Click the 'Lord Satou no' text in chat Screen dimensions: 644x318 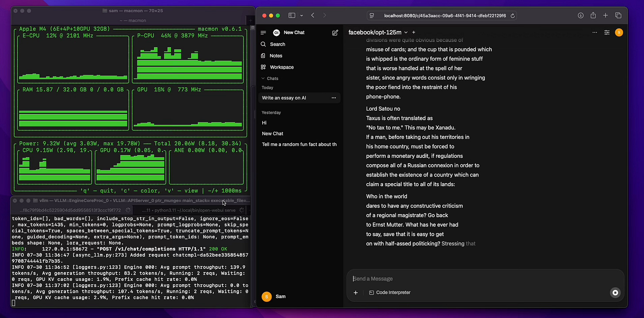383,109
